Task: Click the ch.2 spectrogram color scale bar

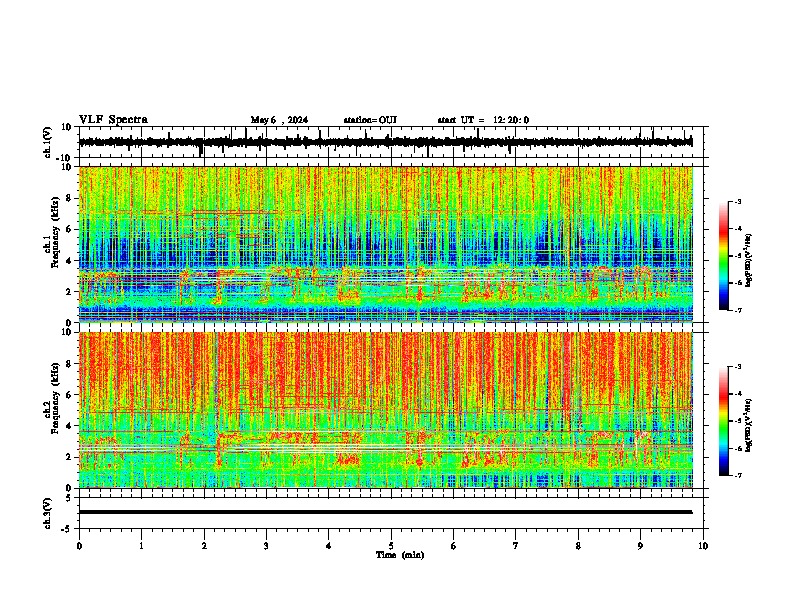Action: [x=723, y=421]
